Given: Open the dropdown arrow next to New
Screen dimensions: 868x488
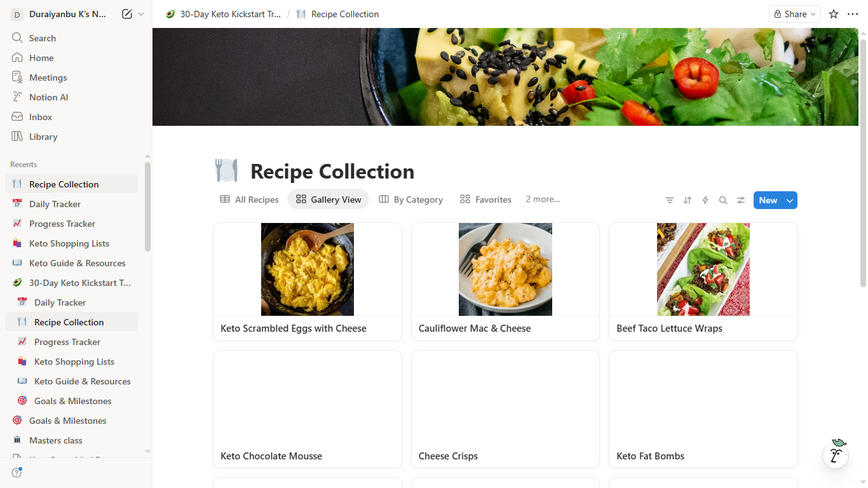Looking at the screenshot, I should tap(790, 200).
